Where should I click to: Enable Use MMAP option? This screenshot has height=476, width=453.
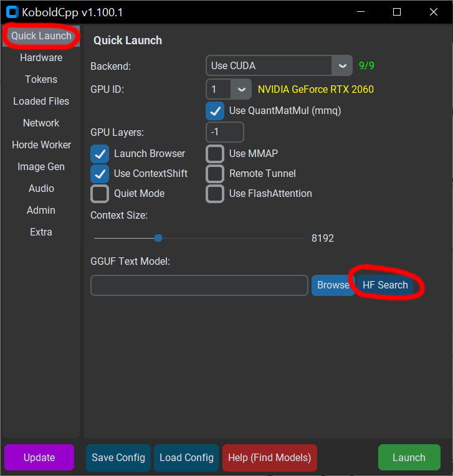tap(215, 154)
